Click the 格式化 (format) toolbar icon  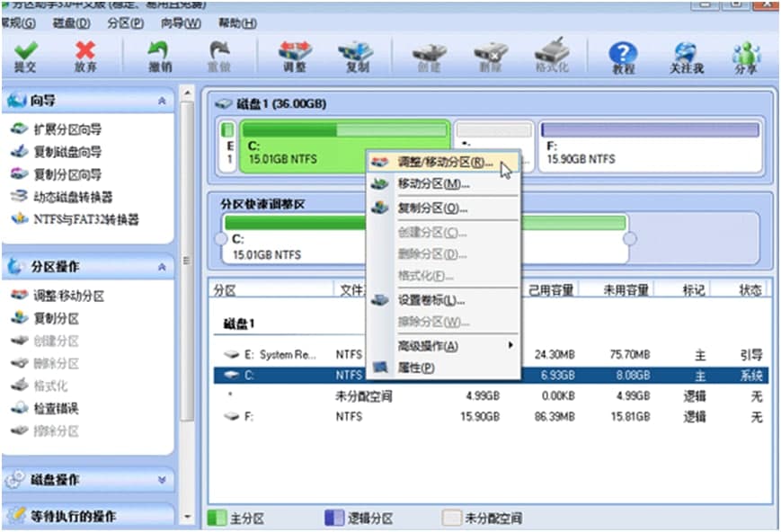[552, 56]
